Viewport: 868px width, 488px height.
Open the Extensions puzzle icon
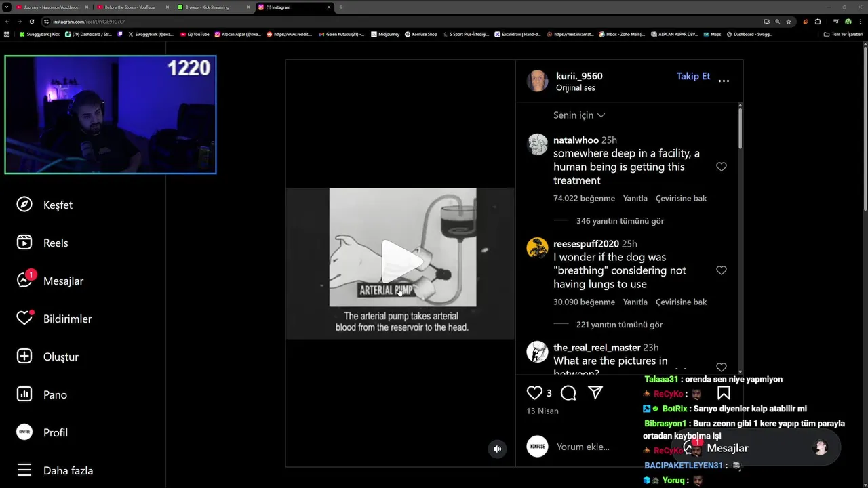pyautogui.click(x=818, y=22)
